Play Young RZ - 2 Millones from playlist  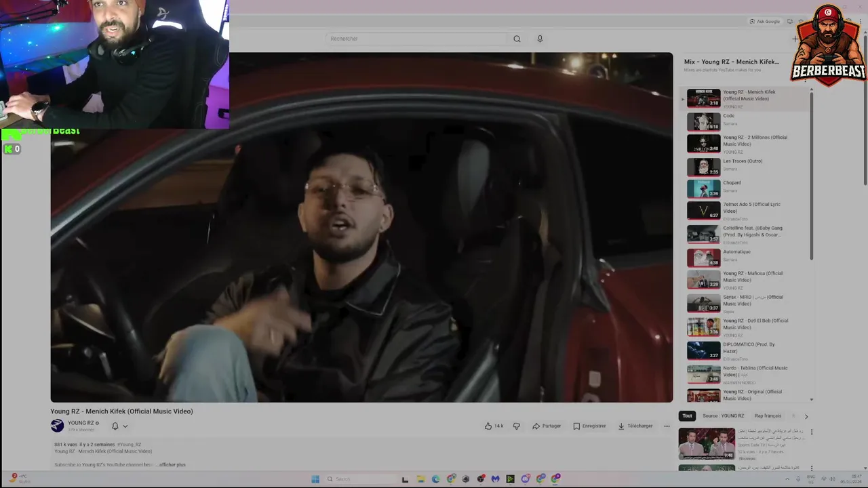[746, 144]
